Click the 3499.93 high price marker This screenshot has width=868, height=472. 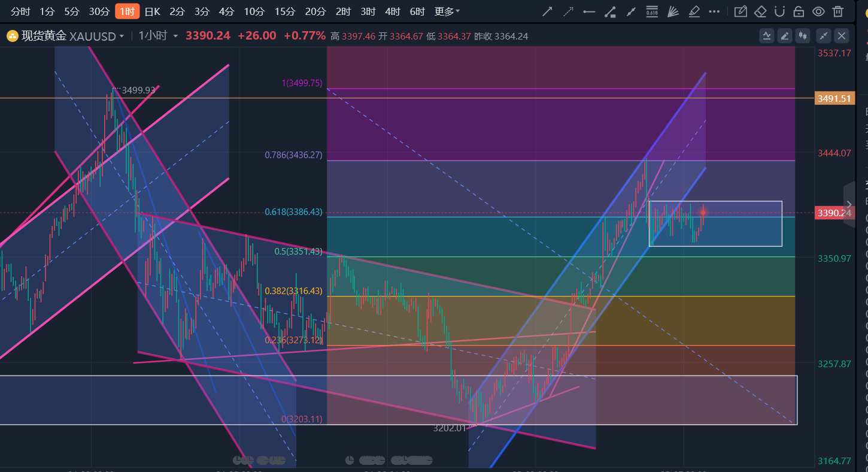click(138, 90)
